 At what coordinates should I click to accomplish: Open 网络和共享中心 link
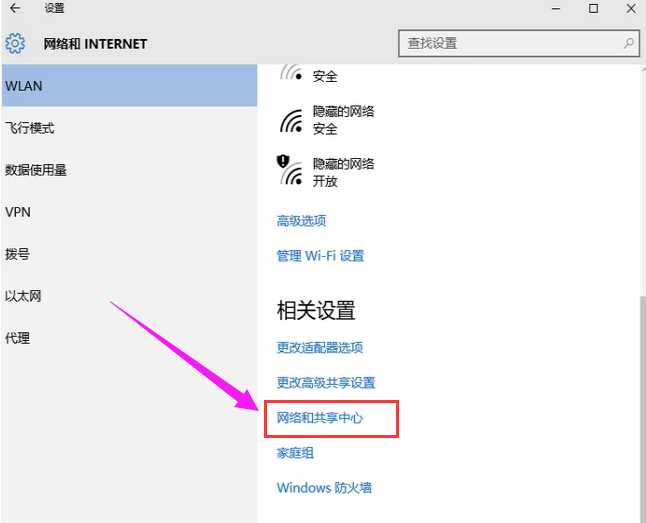319,418
